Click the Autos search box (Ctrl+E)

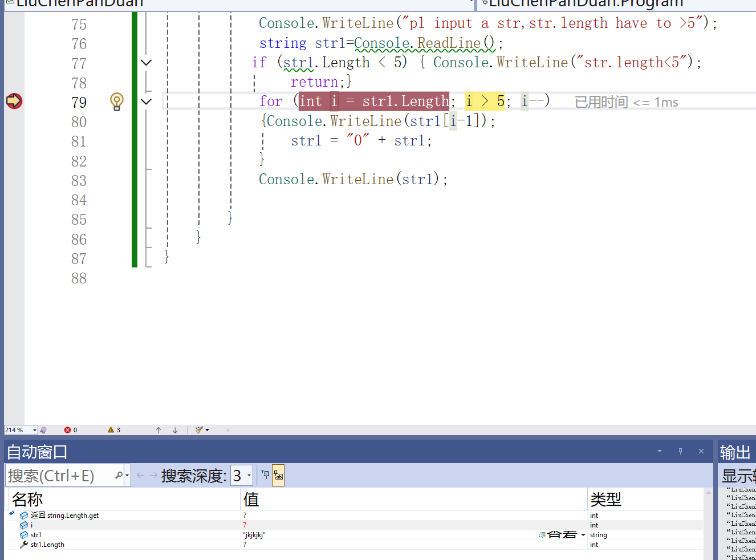click(59, 476)
